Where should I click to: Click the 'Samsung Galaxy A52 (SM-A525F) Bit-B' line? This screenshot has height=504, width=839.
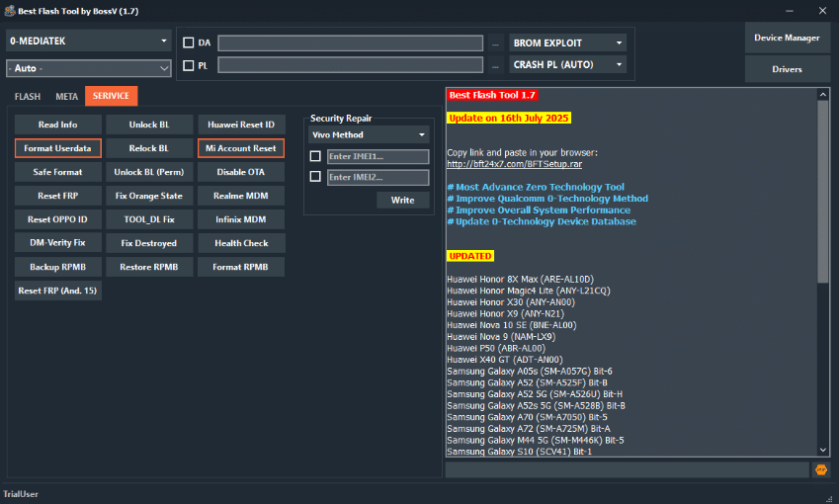(527, 382)
